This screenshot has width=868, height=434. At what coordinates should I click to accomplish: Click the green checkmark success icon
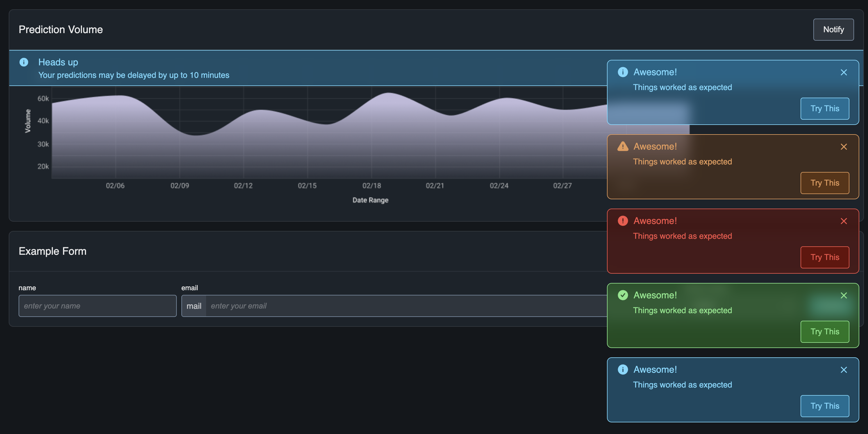pyautogui.click(x=623, y=295)
